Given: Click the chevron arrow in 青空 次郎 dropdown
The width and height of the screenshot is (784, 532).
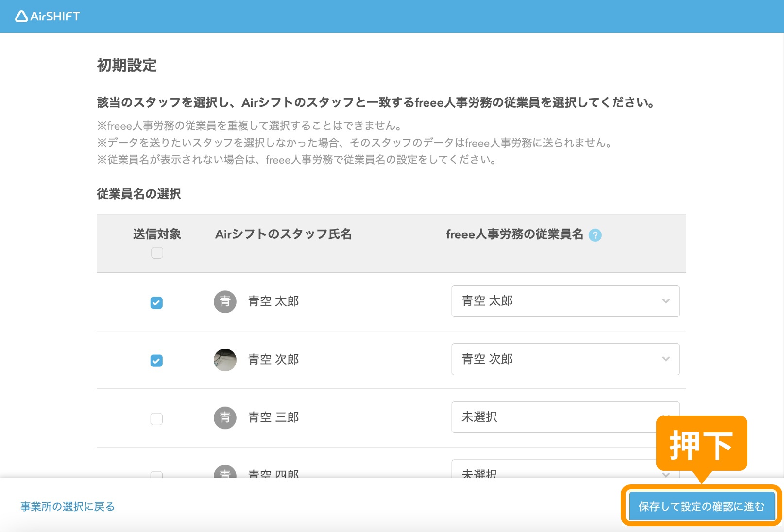Looking at the screenshot, I should [665, 359].
